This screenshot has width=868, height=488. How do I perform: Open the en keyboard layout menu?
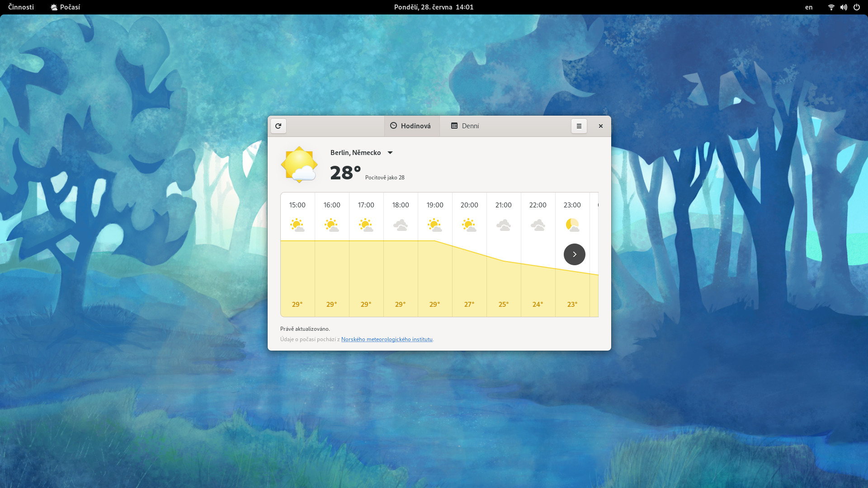point(809,7)
